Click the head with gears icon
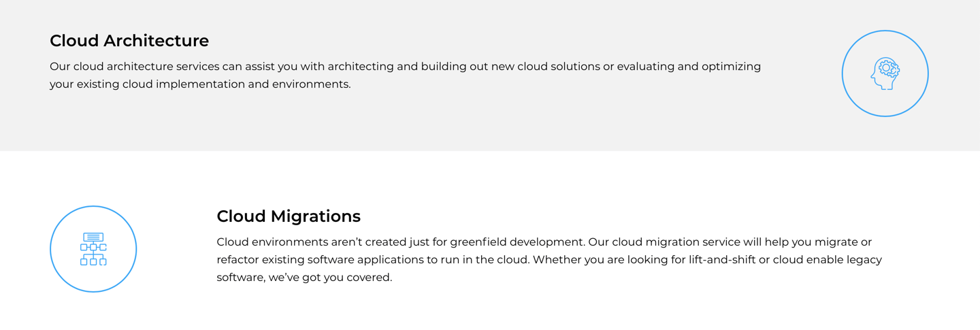 coord(885,73)
